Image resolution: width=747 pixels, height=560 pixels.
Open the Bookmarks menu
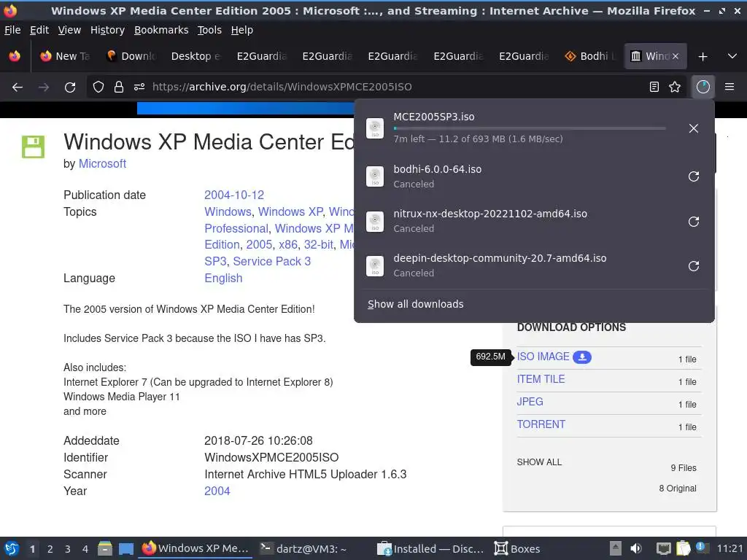161,30
